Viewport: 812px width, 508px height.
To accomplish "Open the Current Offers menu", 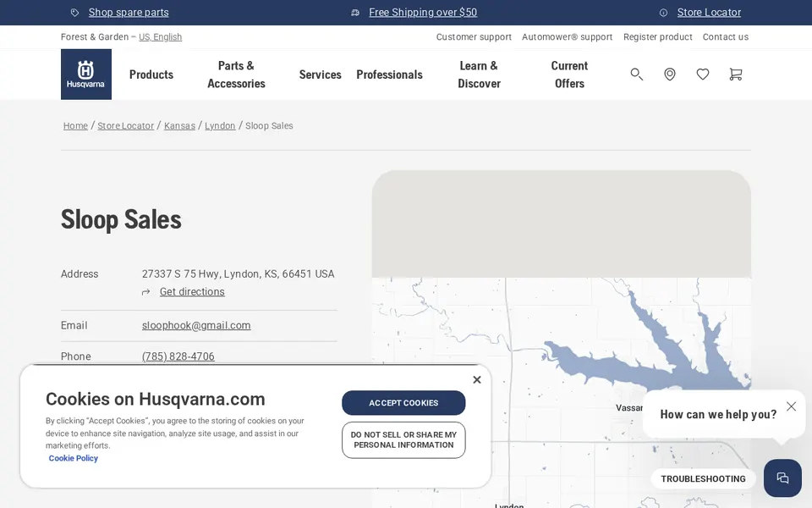I will [x=569, y=75].
